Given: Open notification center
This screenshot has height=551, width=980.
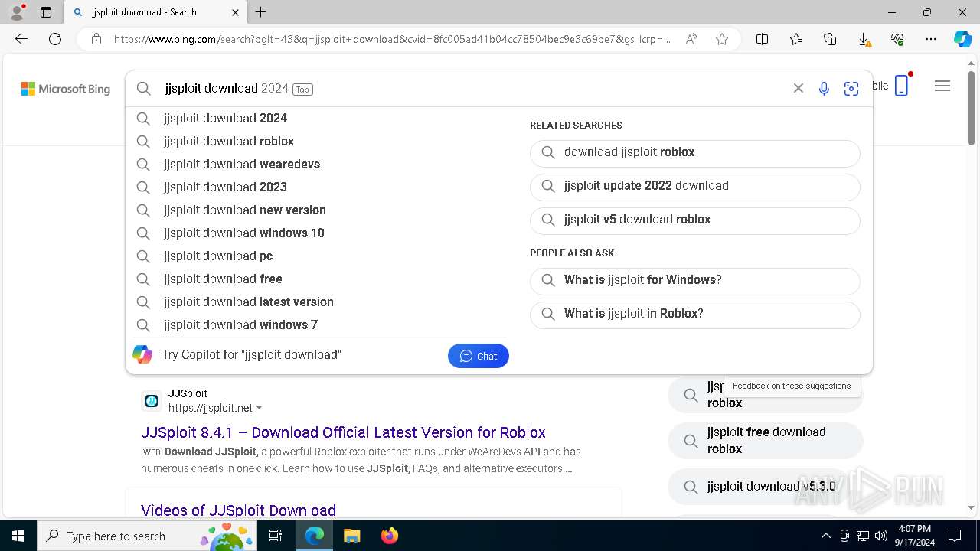Looking at the screenshot, I should tap(955, 536).
